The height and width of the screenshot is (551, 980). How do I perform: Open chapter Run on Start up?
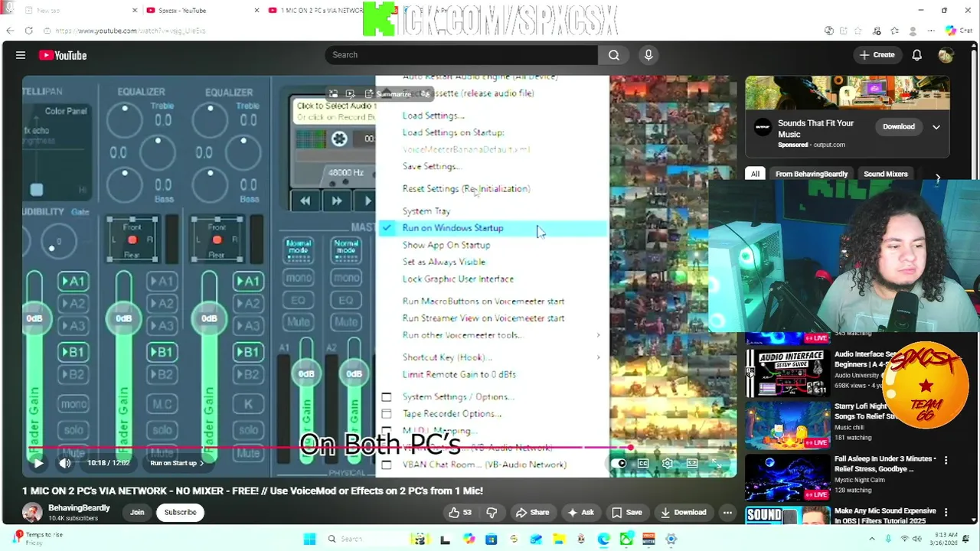pos(177,463)
